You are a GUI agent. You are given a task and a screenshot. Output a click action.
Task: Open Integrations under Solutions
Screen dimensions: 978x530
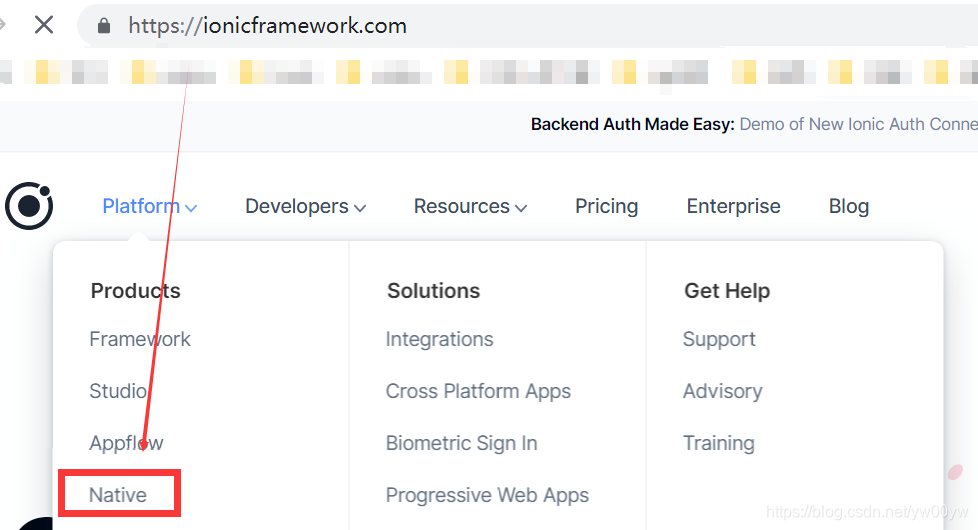pos(439,339)
